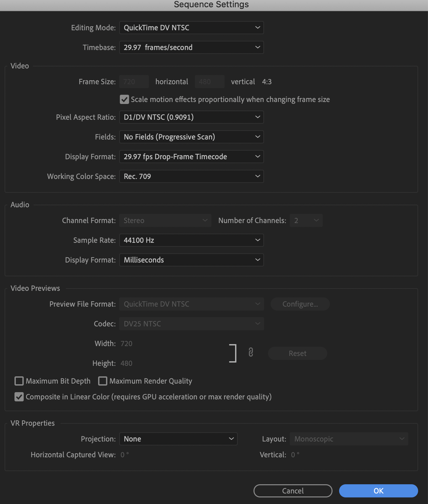Screen dimensions: 428x504
Task: Uncheck Scale motion effects proportionally
Action: pos(124,99)
